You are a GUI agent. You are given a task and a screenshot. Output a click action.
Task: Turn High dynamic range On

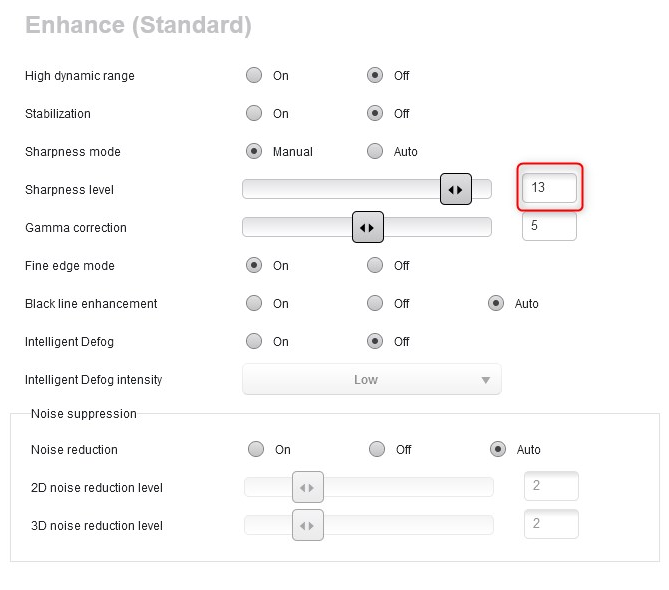[x=254, y=75]
